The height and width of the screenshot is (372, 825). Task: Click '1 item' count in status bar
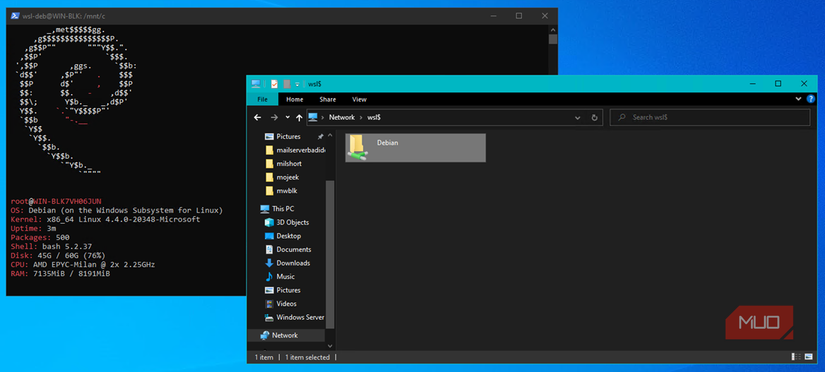pos(264,357)
